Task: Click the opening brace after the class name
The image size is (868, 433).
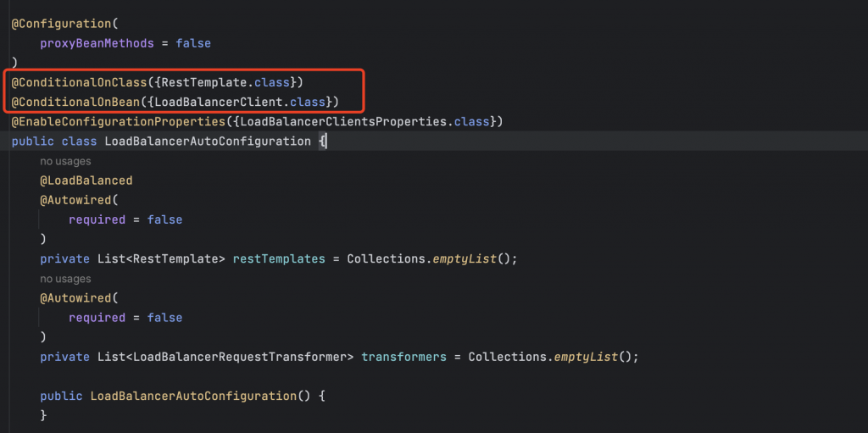Action: tap(322, 141)
